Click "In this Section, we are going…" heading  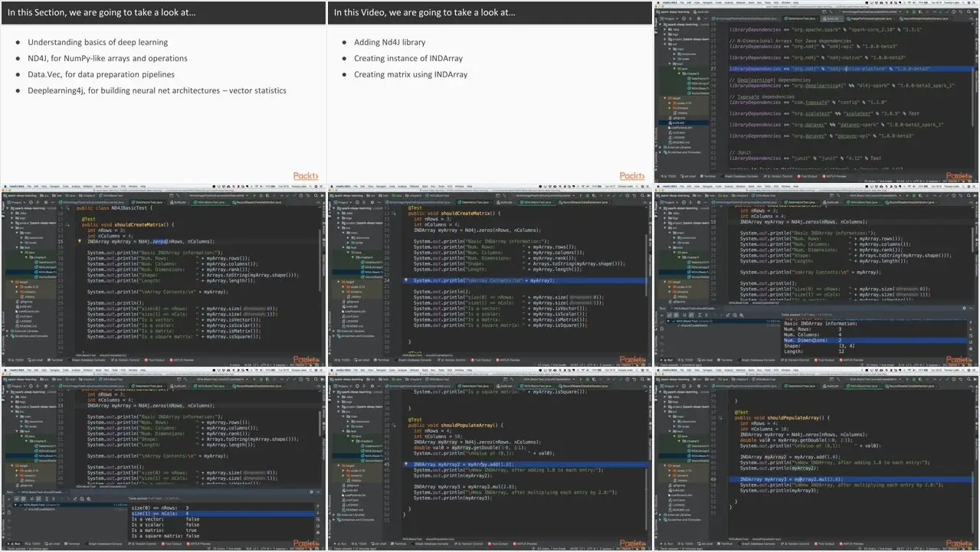point(103,12)
